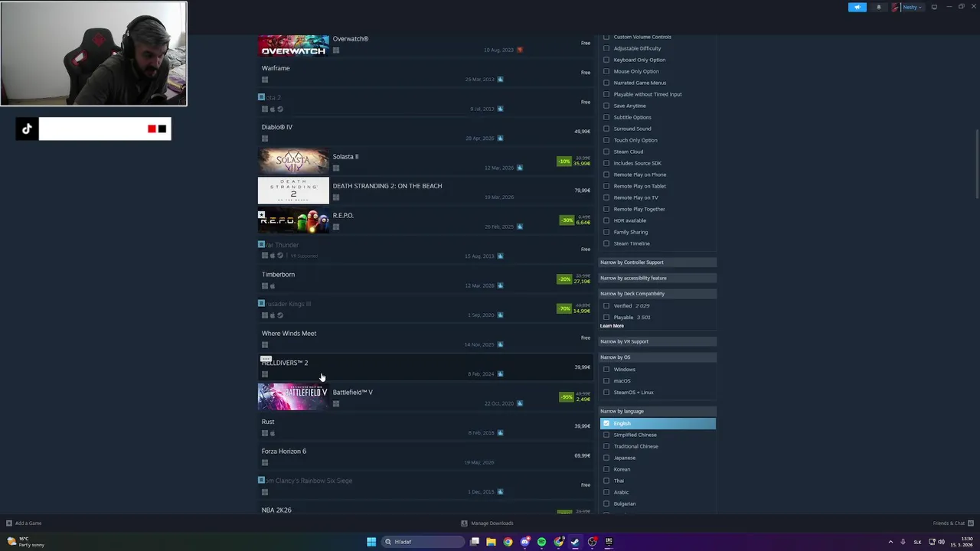Click the Windows platform icon under Rust
Screen dimensions: 980x551
point(265,433)
